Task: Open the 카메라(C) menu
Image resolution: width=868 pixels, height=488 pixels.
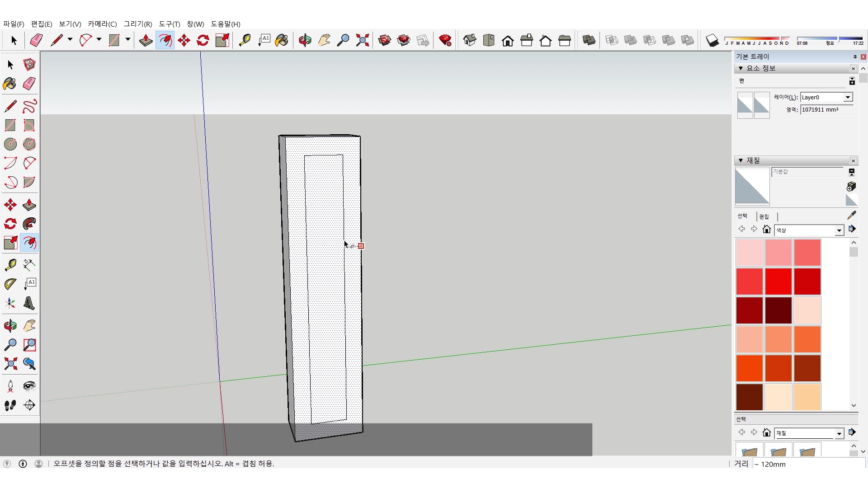Action: [102, 24]
